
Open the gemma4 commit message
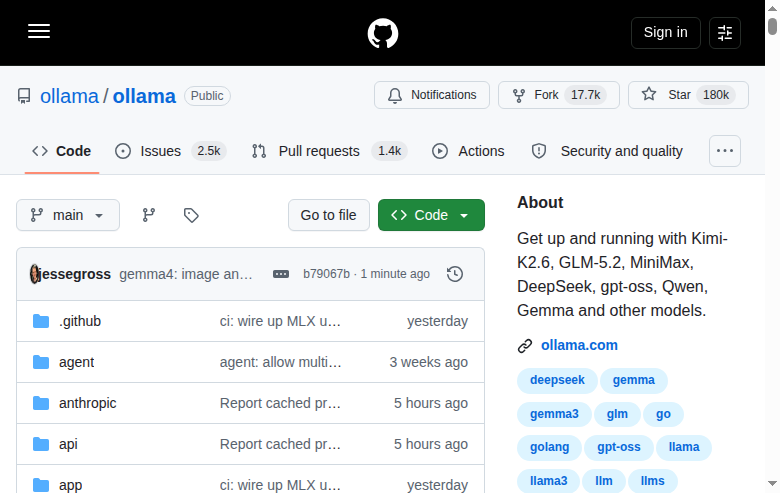coord(186,274)
